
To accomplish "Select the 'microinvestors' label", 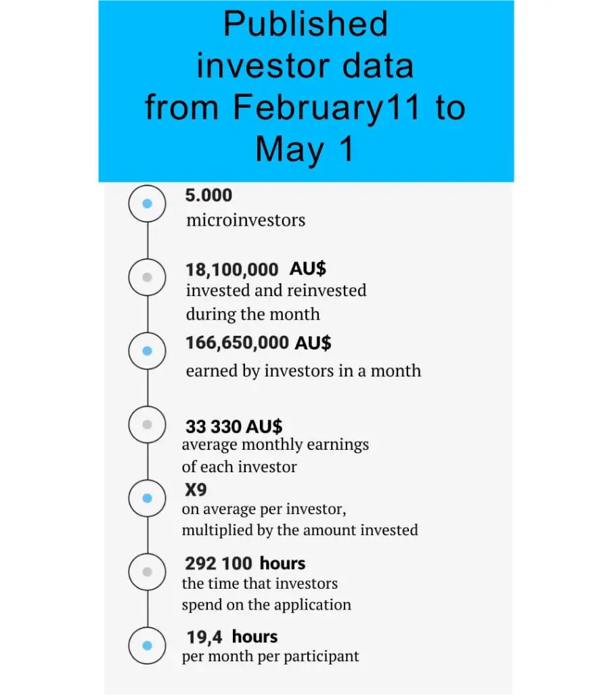I will [246, 220].
